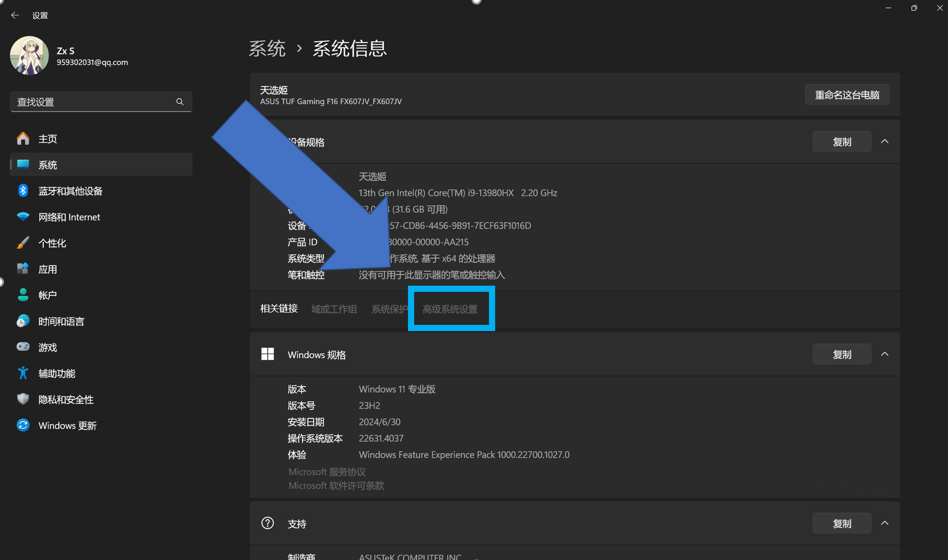
Task: Open the 系统保护 link
Action: tap(389, 309)
